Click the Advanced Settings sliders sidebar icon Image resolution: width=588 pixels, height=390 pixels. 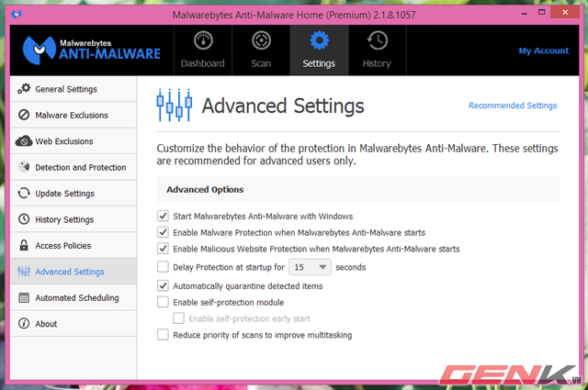pos(24,272)
